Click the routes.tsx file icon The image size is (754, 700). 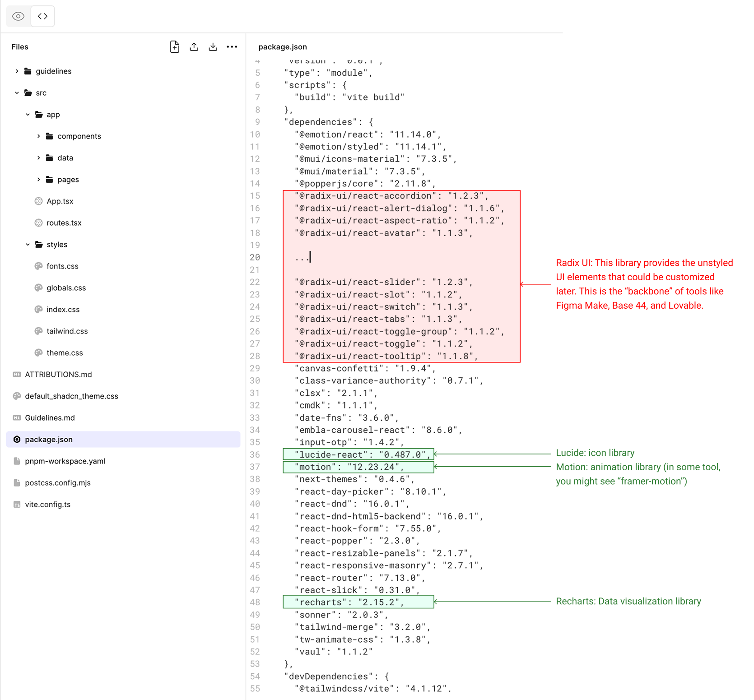click(x=38, y=223)
